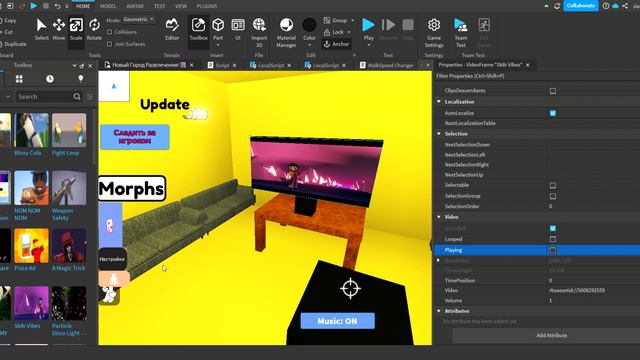Switch to the Script document tab
This screenshot has height=360, width=640.
point(222,65)
